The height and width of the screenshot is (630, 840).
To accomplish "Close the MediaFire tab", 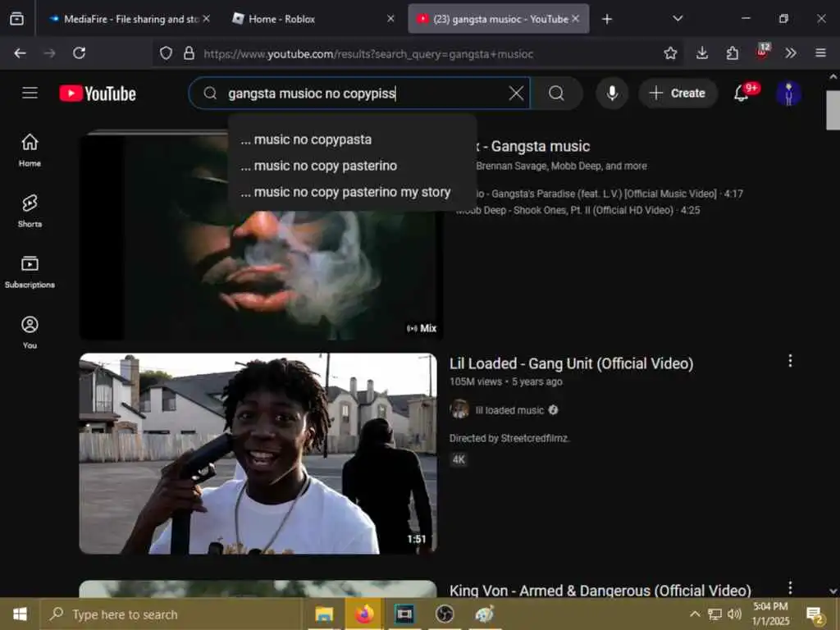I will tap(207, 19).
